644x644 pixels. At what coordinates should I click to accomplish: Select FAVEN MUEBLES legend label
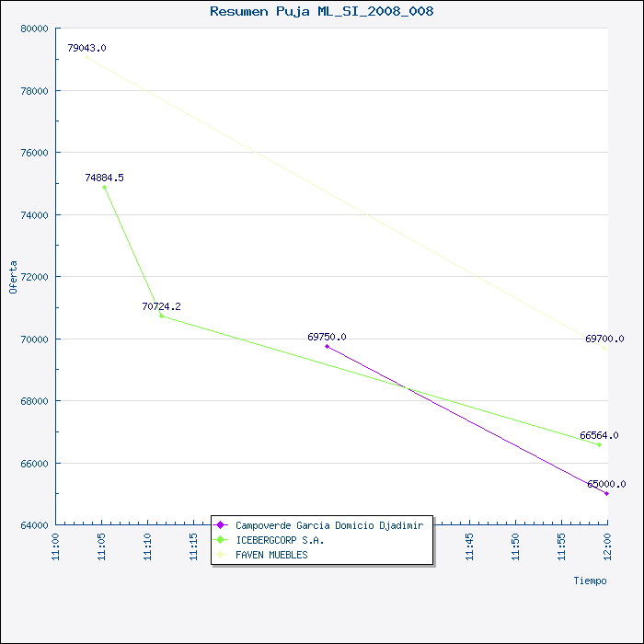click(x=271, y=555)
